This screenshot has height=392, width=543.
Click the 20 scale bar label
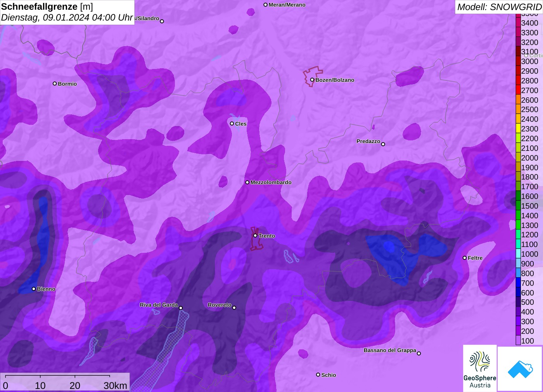click(x=75, y=385)
